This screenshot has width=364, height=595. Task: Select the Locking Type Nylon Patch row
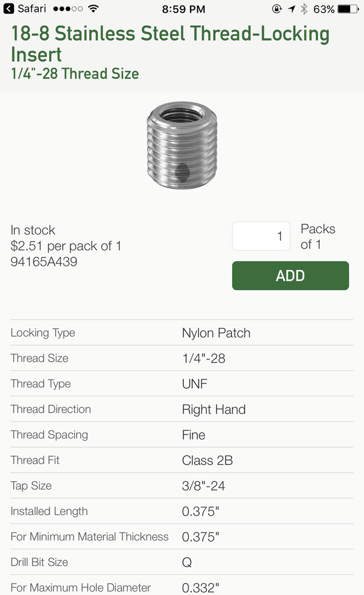pos(182,333)
